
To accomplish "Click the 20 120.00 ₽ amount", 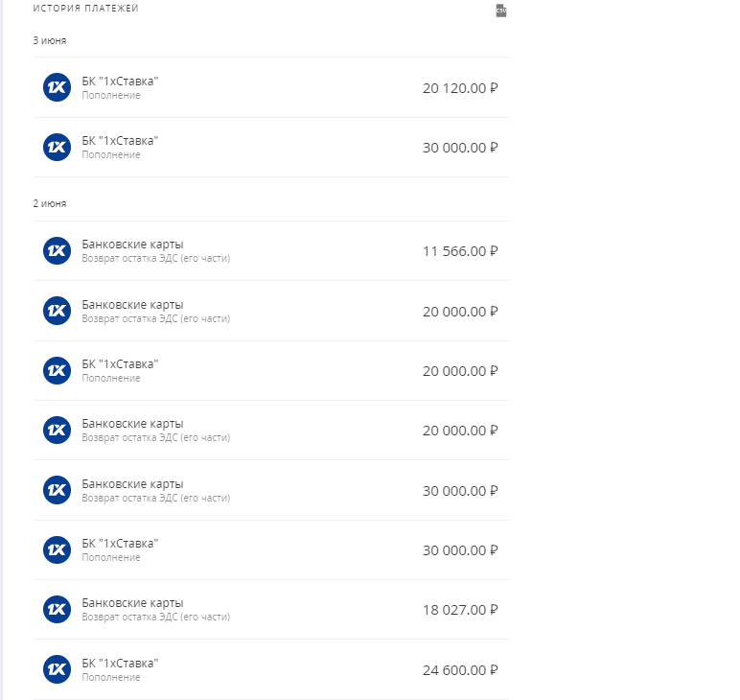I will click(x=460, y=88).
